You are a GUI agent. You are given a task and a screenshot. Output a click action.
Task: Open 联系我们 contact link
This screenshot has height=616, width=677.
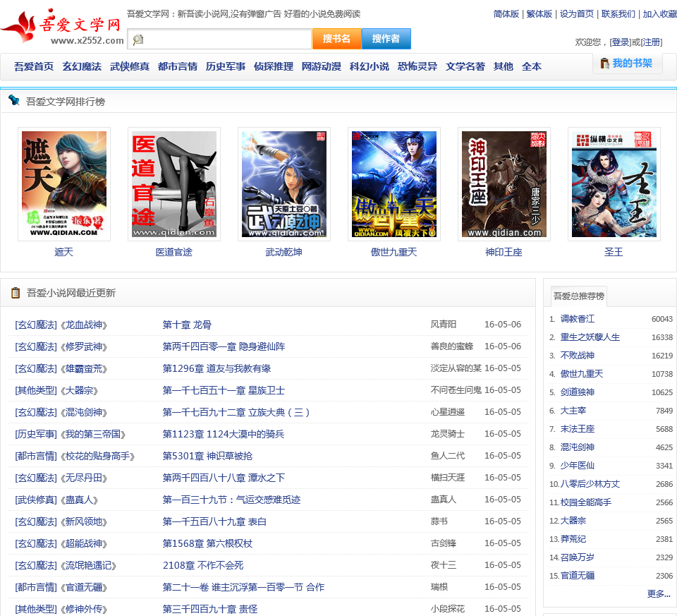click(x=618, y=14)
